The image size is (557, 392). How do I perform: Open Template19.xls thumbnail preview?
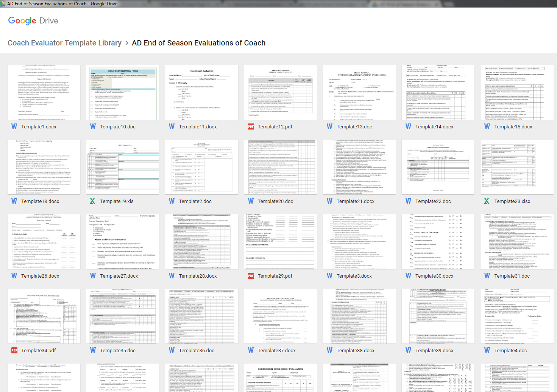click(x=123, y=167)
